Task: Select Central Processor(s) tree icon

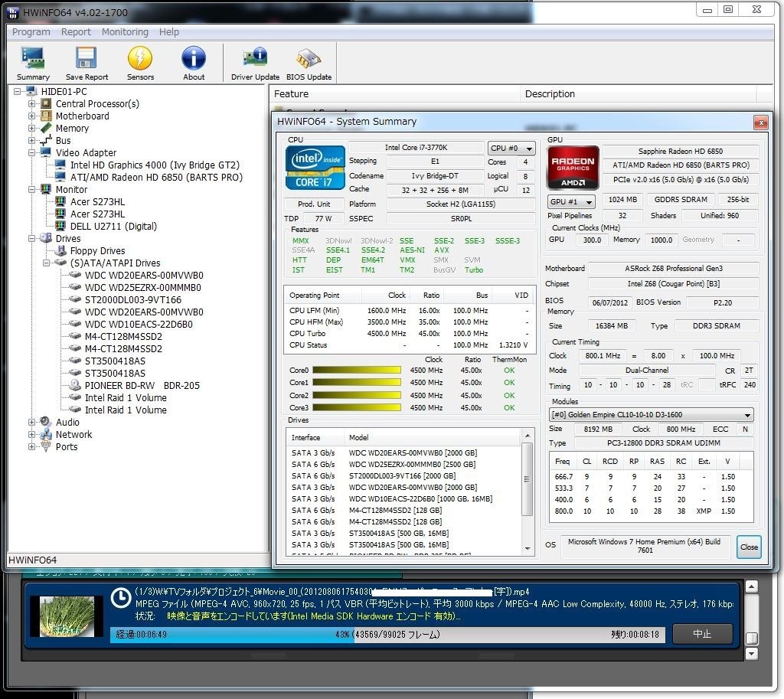Action: (46, 103)
